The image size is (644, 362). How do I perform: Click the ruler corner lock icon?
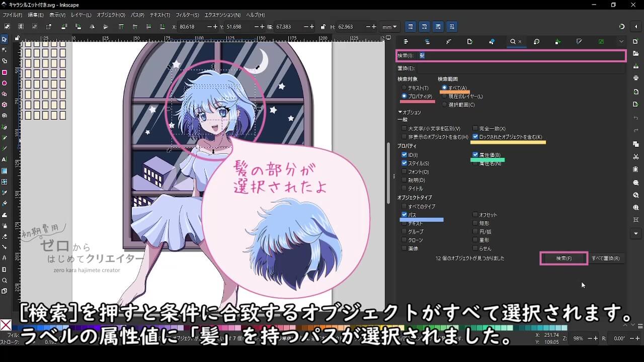point(17,38)
